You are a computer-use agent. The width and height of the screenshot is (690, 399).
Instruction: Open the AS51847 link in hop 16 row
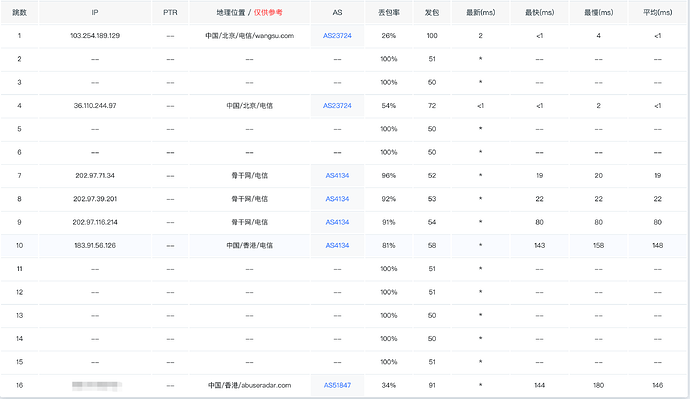coord(337,385)
